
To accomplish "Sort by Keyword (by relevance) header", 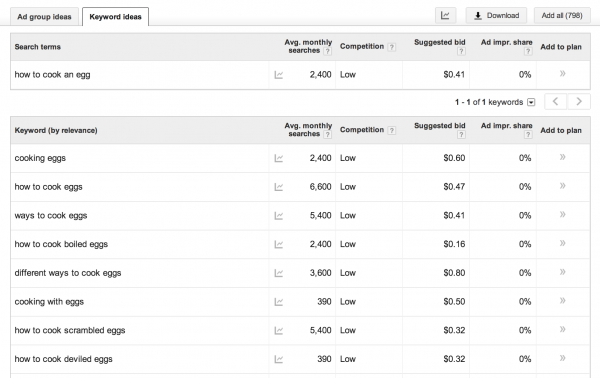I will pos(56,130).
